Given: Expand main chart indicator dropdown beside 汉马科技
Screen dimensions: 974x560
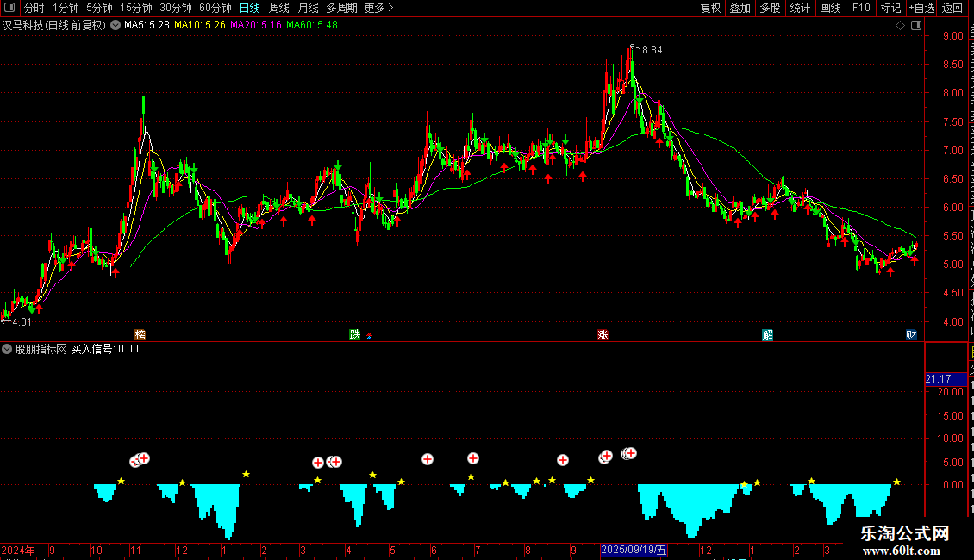Looking at the screenshot, I should tap(116, 26).
